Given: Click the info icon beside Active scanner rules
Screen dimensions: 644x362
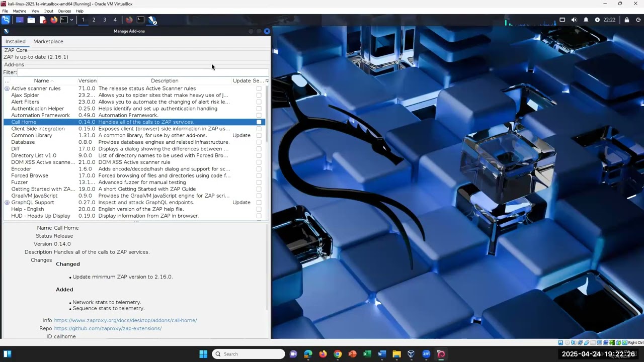Looking at the screenshot, I should pyautogui.click(x=7, y=88).
